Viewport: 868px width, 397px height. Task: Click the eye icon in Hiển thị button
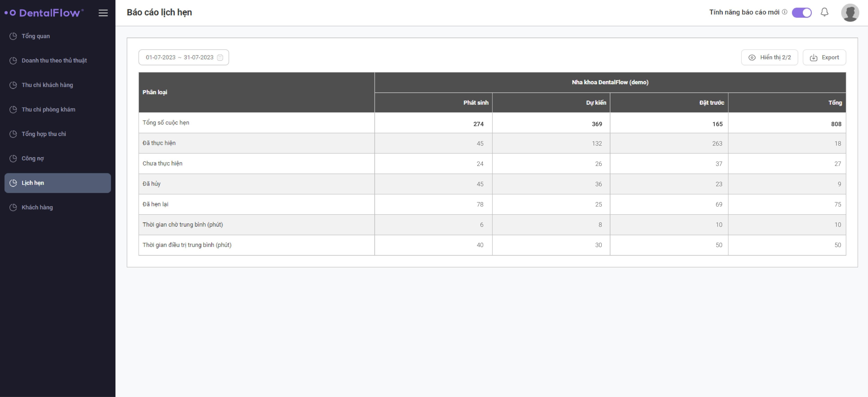point(752,58)
